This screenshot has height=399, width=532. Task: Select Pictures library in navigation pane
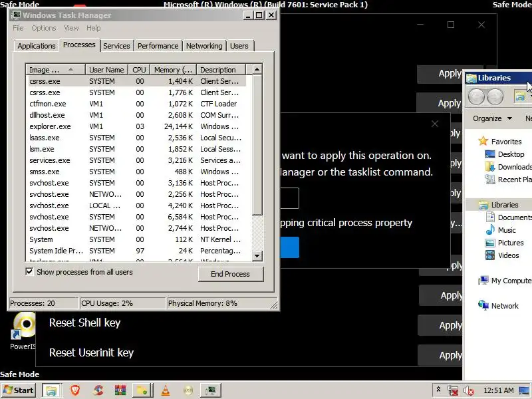pos(504,243)
